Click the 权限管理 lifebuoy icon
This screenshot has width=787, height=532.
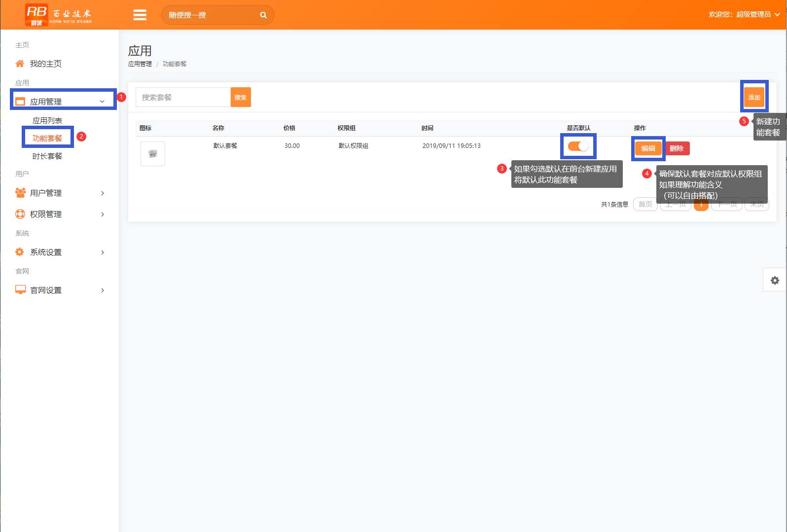[20, 214]
